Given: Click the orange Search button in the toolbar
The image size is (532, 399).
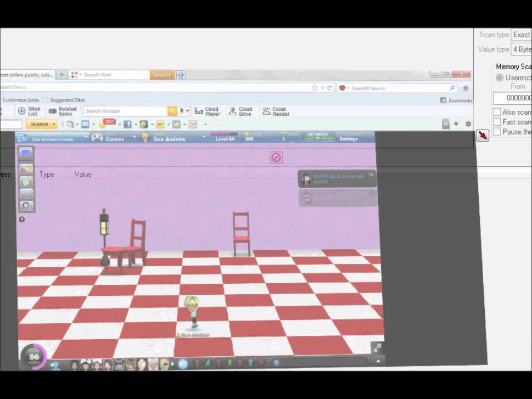Looking at the screenshot, I should pyautogui.click(x=162, y=75).
